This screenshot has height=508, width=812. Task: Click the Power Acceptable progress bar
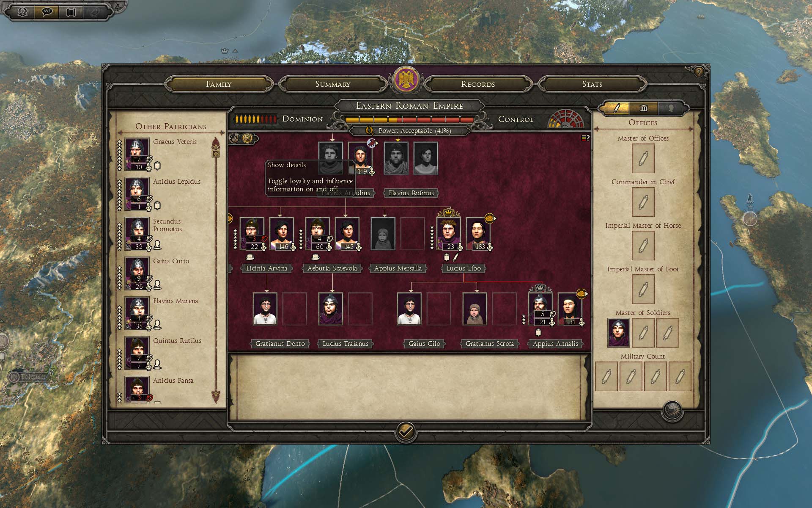tap(409, 120)
